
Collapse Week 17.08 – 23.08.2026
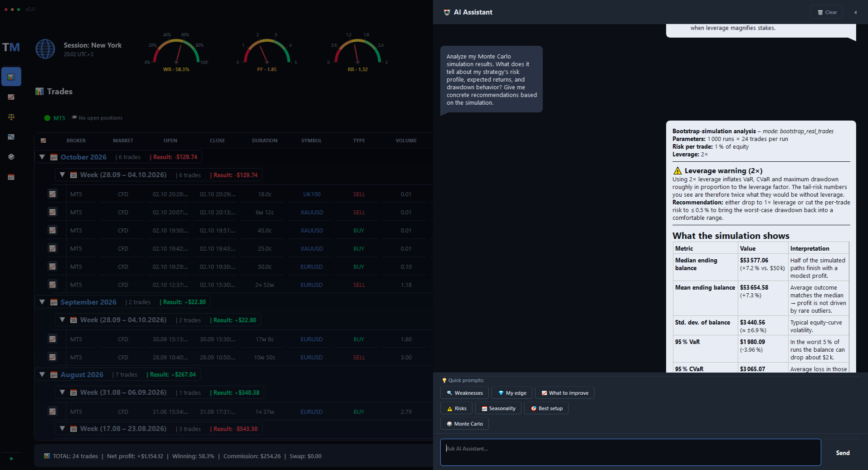click(x=63, y=429)
